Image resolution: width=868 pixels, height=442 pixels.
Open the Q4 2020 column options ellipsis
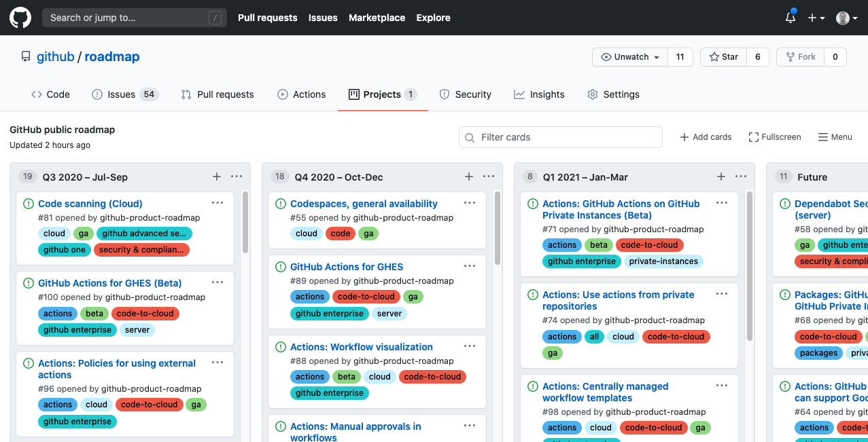[x=489, y=177]
